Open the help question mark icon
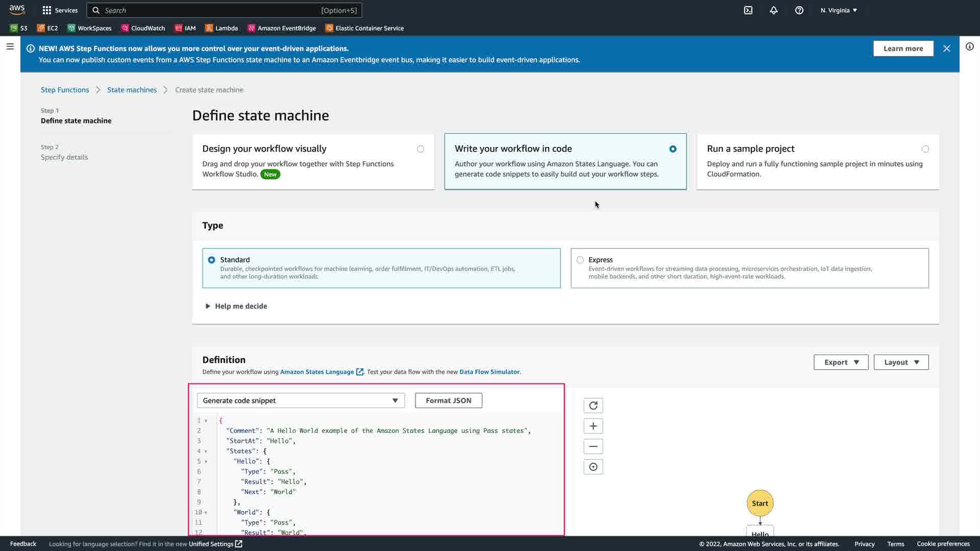980x551 pixels. pyautogui.click(x=799, y=10)
